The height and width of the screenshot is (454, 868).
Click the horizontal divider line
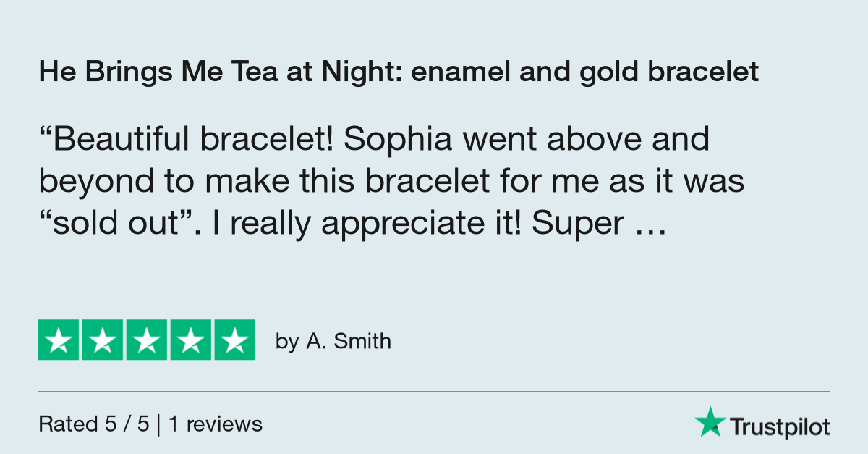coord(434,392)
